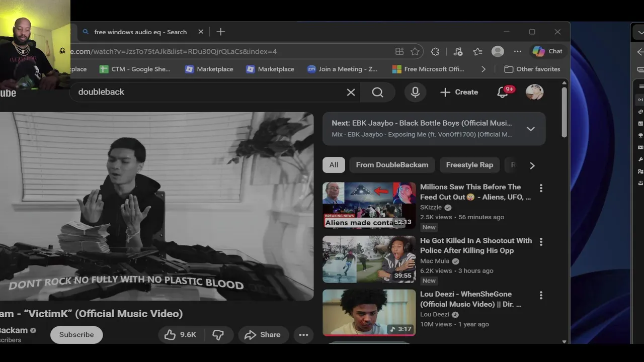This screenshot has height=362, width=644.
Task: Open options for 'Millions Saw This' video
Action: click(541, 188)
